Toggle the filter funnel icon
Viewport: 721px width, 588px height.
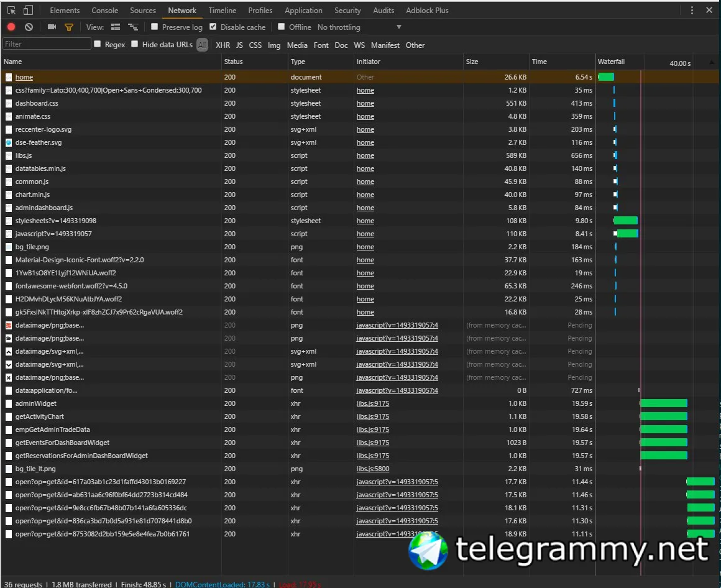(69, 27)
